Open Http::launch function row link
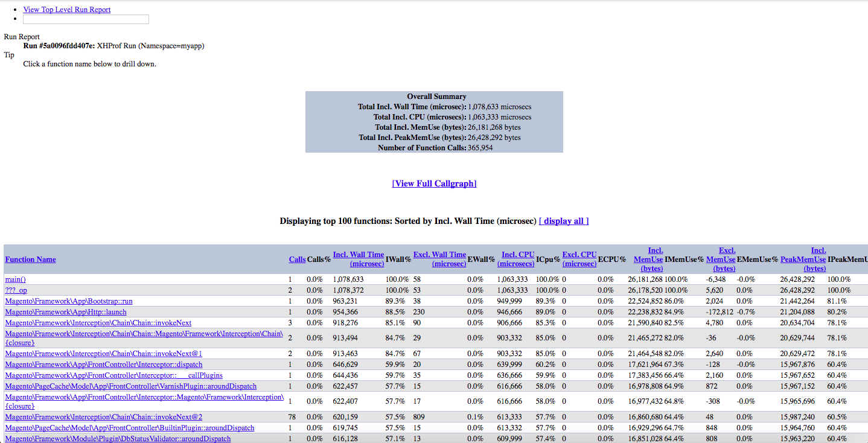 point(66,312)
